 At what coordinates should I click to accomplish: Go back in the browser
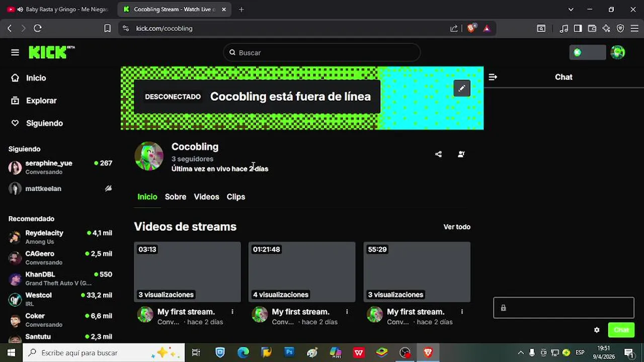[x=10, y=29]
